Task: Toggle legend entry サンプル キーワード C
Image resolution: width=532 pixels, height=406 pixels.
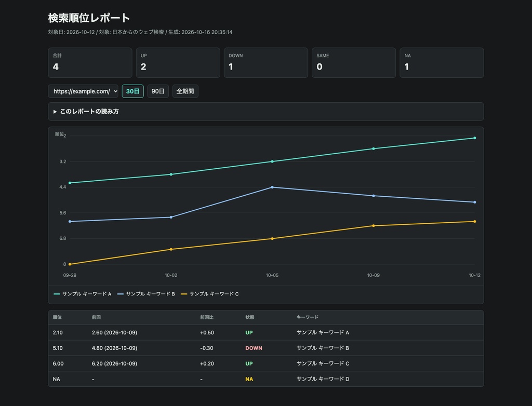Action: (210, 294)
